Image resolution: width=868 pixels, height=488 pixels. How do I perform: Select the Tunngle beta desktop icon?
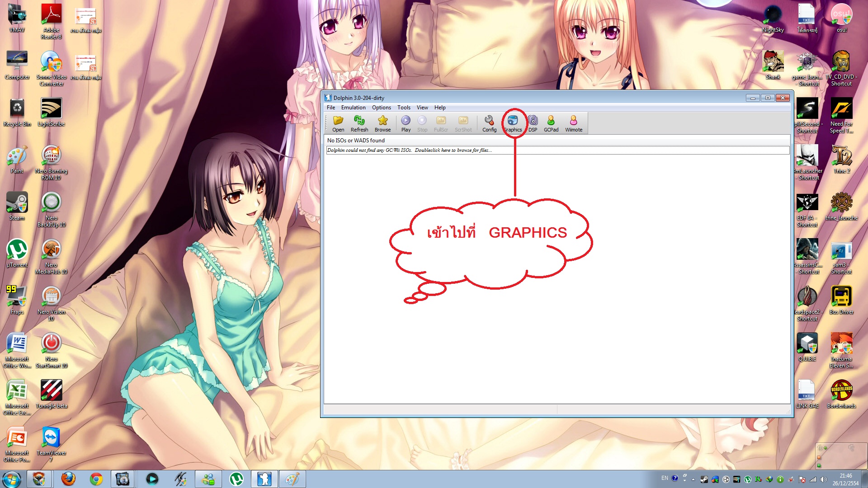(52, 394)
